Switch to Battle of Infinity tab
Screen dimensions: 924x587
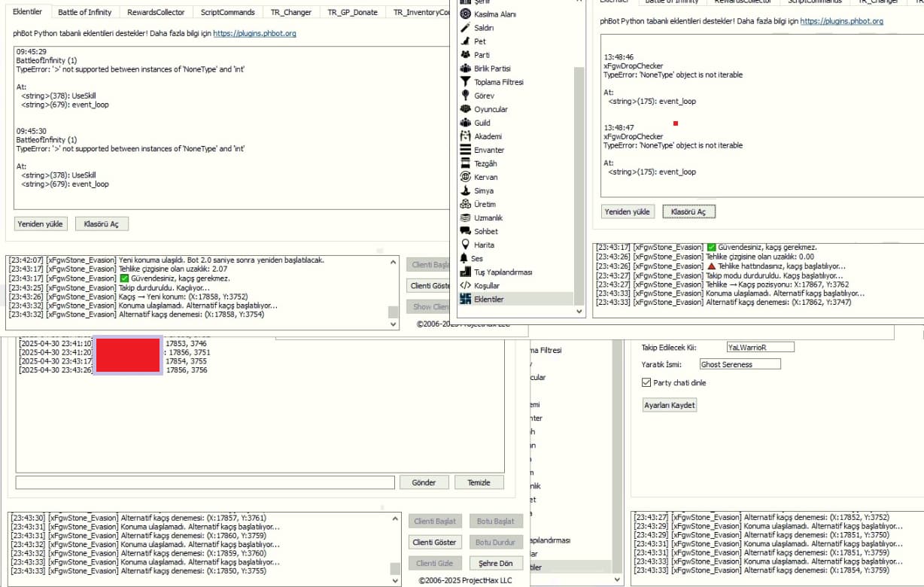pos(84,12)
